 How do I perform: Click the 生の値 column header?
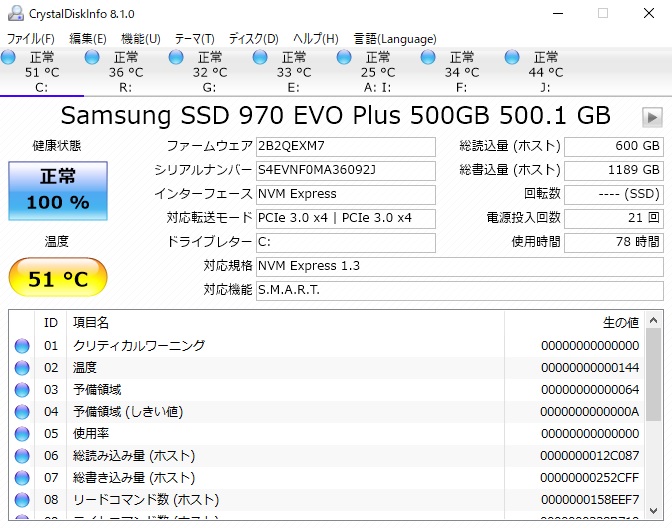574,323
